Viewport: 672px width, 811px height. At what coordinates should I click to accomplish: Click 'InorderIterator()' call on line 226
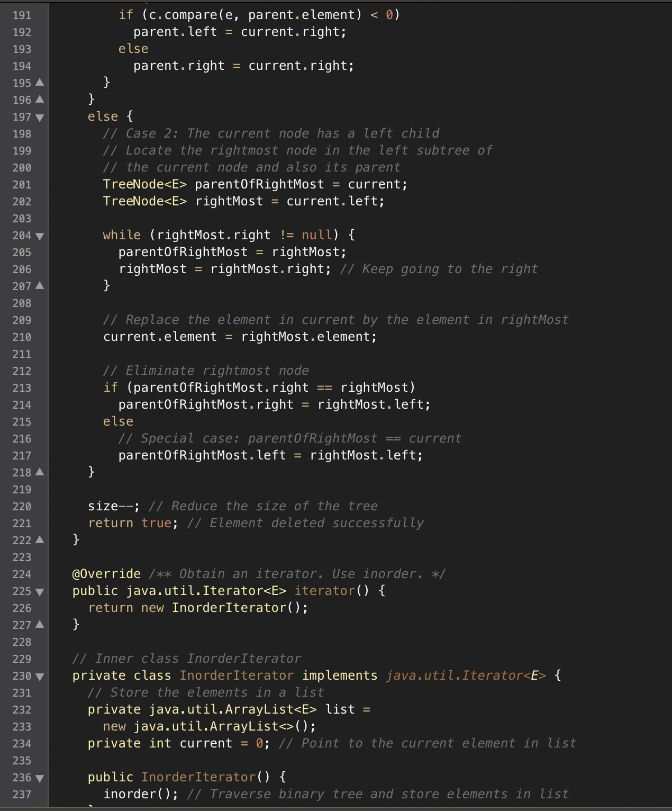[x=236, y=608]
